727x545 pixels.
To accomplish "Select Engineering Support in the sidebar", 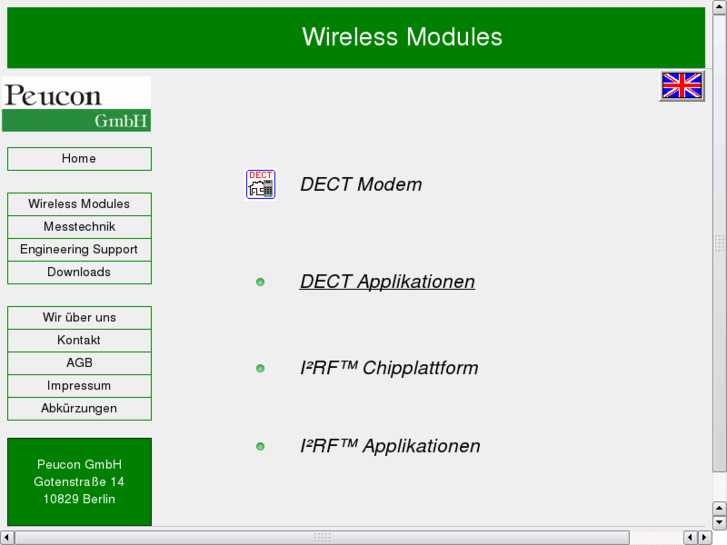I will [79, 250].
